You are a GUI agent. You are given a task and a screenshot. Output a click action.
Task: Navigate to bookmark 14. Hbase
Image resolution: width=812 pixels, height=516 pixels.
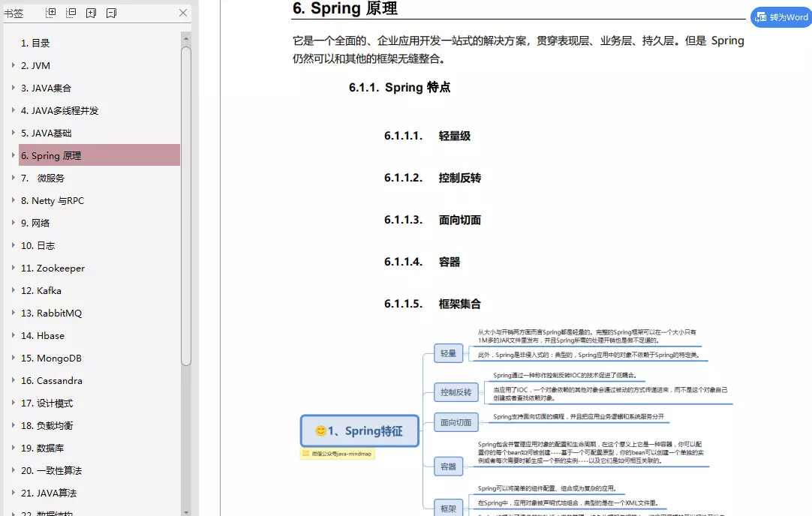coord(43,336)
